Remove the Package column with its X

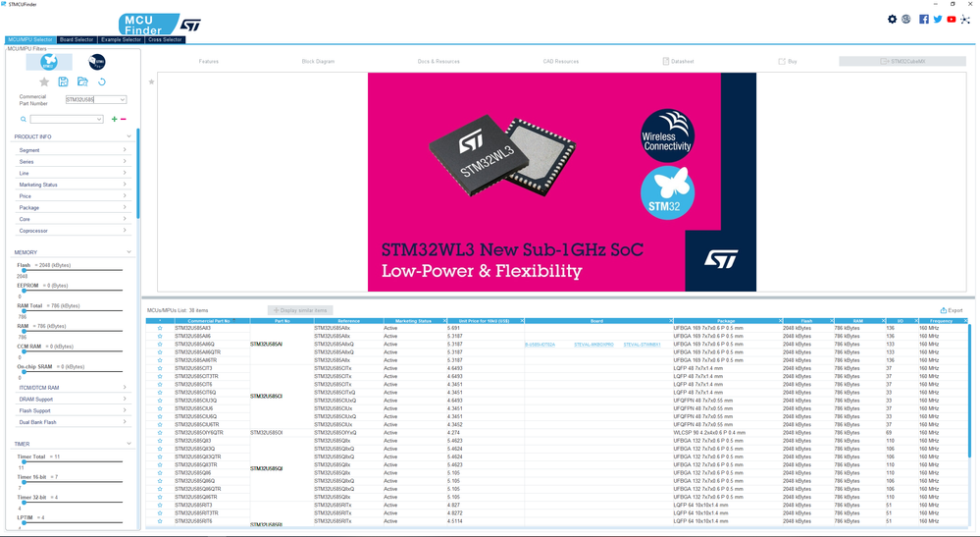[781, 321]
